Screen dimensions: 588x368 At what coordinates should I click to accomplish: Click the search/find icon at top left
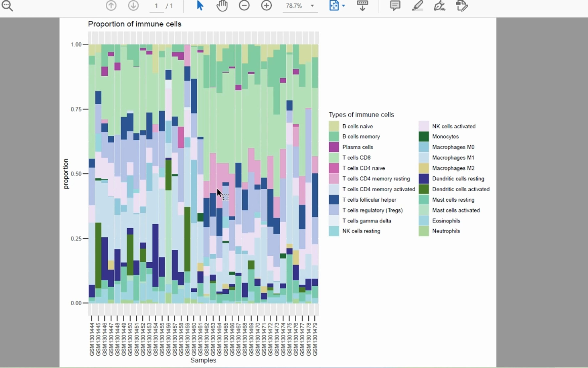tap(8, 6)
